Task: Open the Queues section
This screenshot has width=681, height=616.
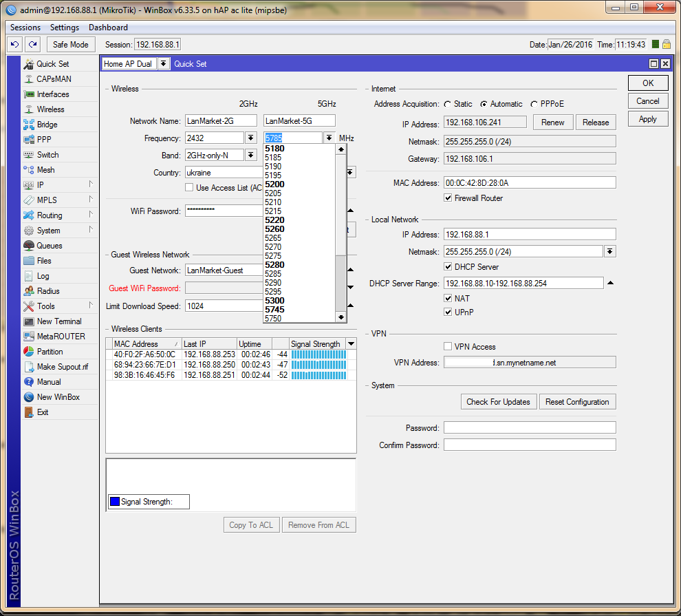Action: [49, 246]
